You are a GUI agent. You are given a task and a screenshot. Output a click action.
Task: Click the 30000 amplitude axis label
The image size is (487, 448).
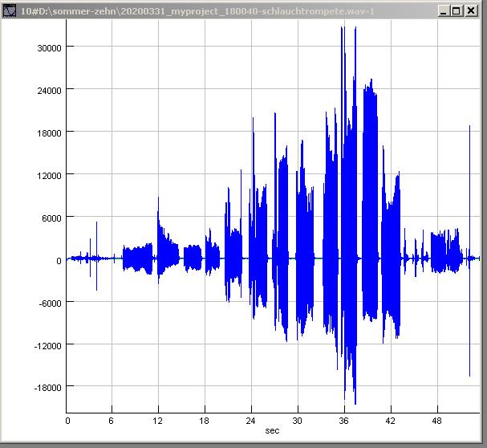(39, 47)
